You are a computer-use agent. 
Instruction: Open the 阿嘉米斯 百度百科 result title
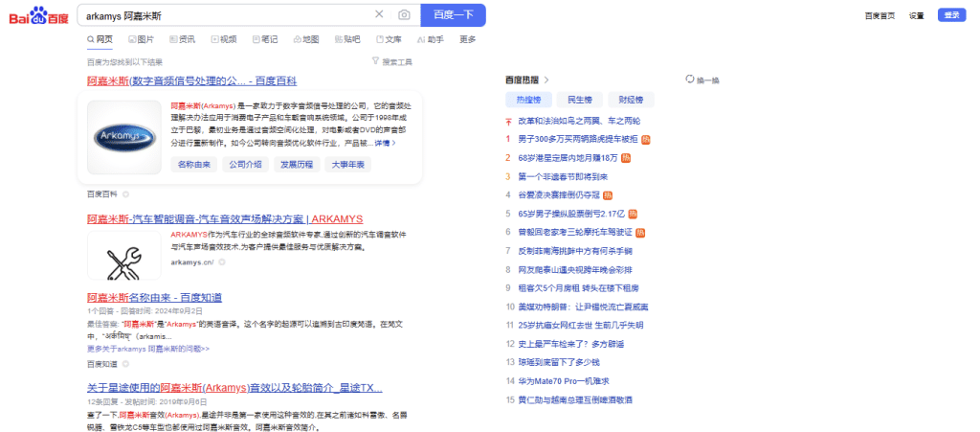tap(191, 80)
